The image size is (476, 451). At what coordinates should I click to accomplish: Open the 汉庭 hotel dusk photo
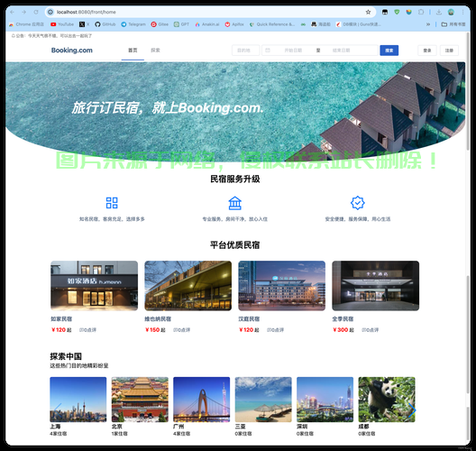[281, 286]
